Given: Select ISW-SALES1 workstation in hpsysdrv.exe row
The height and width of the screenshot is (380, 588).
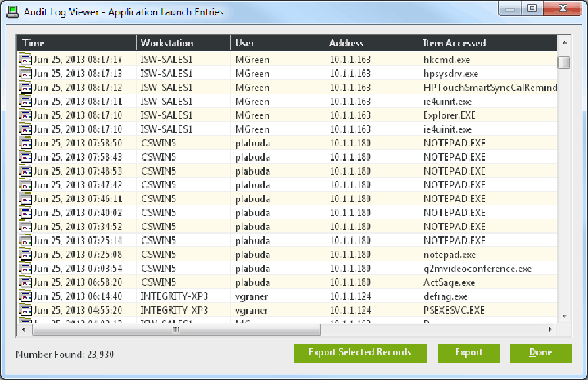Looking at the screenshot, I should (166, 74).
